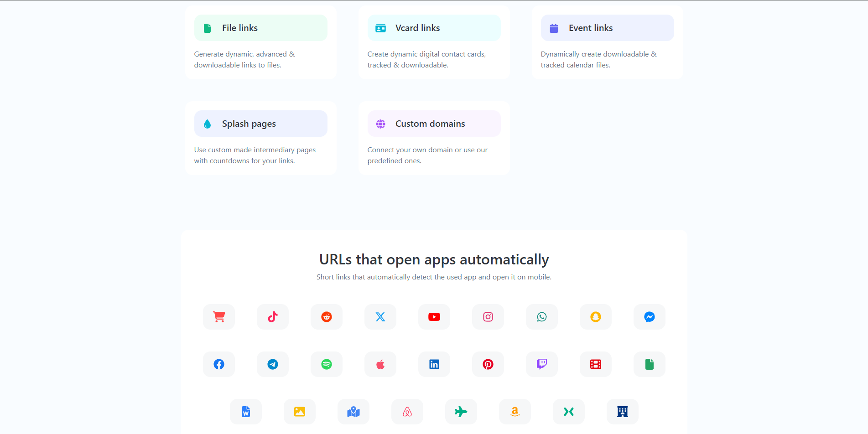Image resolution: width=868 pixels, height=434 pixels.
Task: Click the contact card icon in Vcard links
Action: point(380,28)
